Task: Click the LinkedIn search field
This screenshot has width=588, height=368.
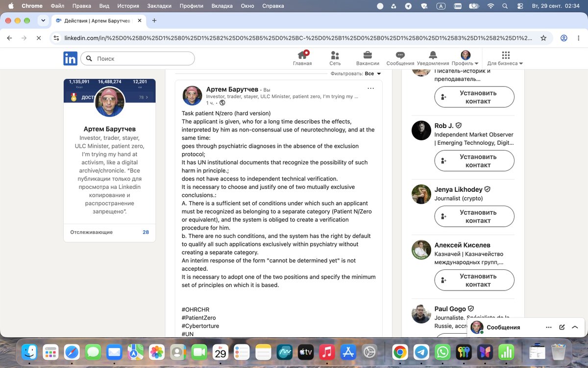Action: click(x=138, y=58)
